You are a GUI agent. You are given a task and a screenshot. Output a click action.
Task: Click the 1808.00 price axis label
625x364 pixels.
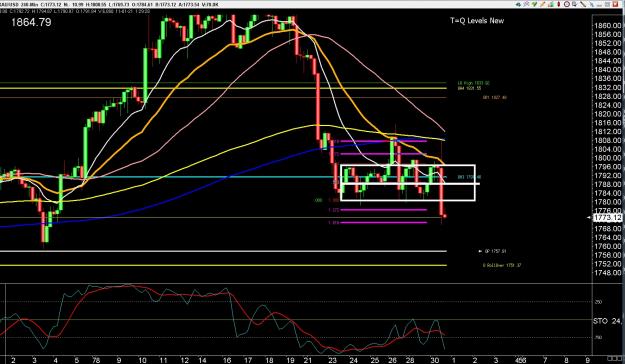(607, 140)
